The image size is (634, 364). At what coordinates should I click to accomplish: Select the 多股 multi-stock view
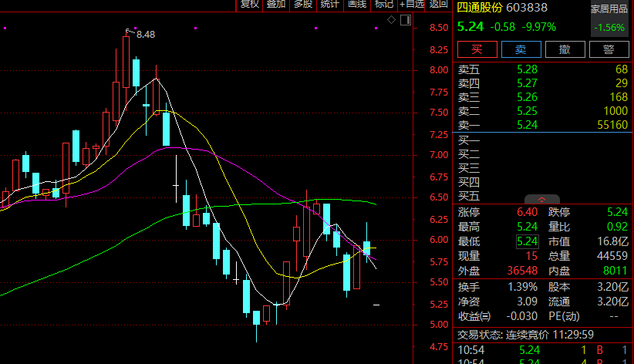(x=302, y=4)
